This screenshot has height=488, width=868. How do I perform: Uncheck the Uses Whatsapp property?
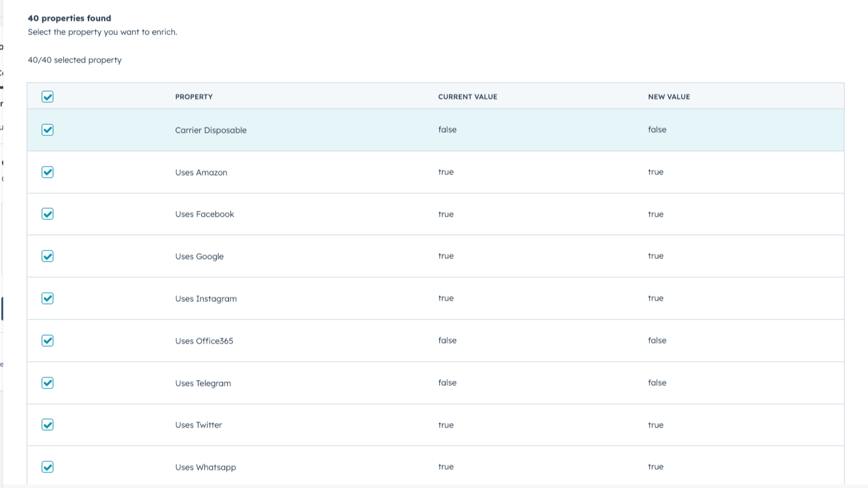pyautogui.click(x=47, y=467)
